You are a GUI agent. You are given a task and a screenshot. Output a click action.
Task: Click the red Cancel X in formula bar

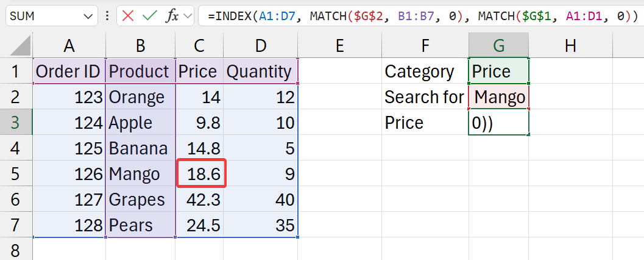pos(128,16)
